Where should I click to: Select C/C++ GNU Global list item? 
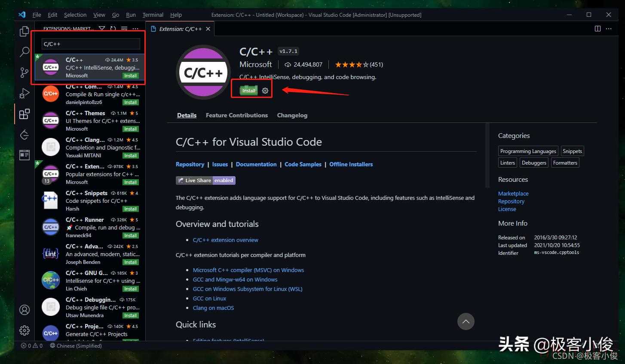[x=90, y=280]
